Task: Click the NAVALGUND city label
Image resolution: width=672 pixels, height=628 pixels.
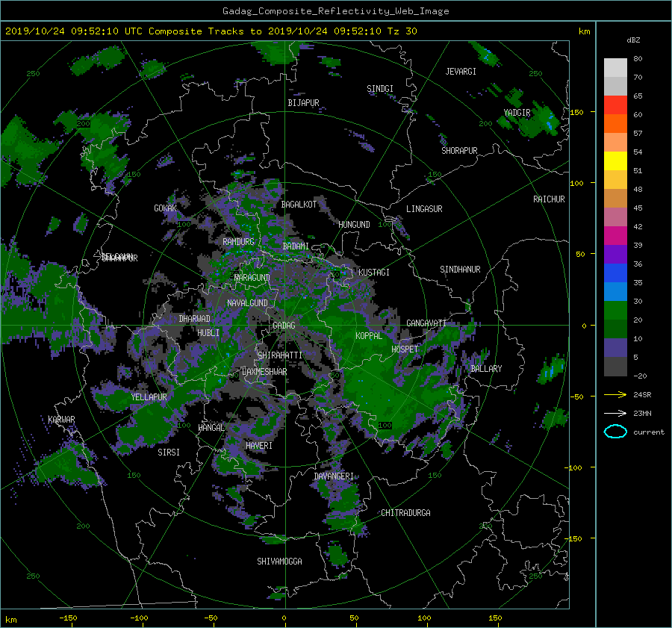Action: point(247,303)
